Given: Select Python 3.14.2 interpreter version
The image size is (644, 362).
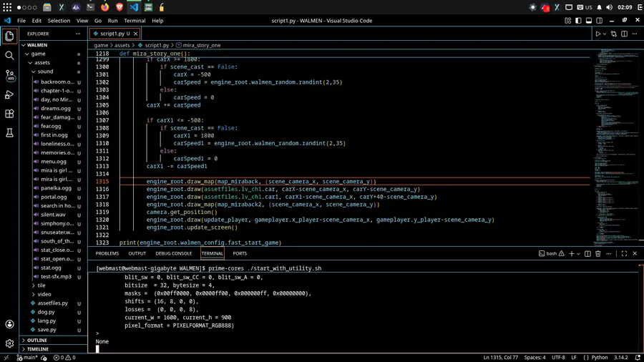Looking at the screenshot, I should 620,358.
